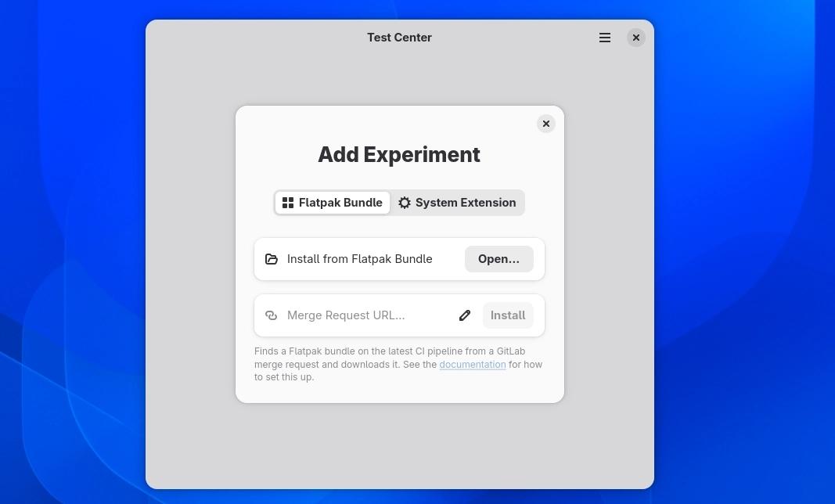The height and width of the screenshot is (504, 835).
Task: Switch to the System Extension tab
Action: [x=458, y=203]
